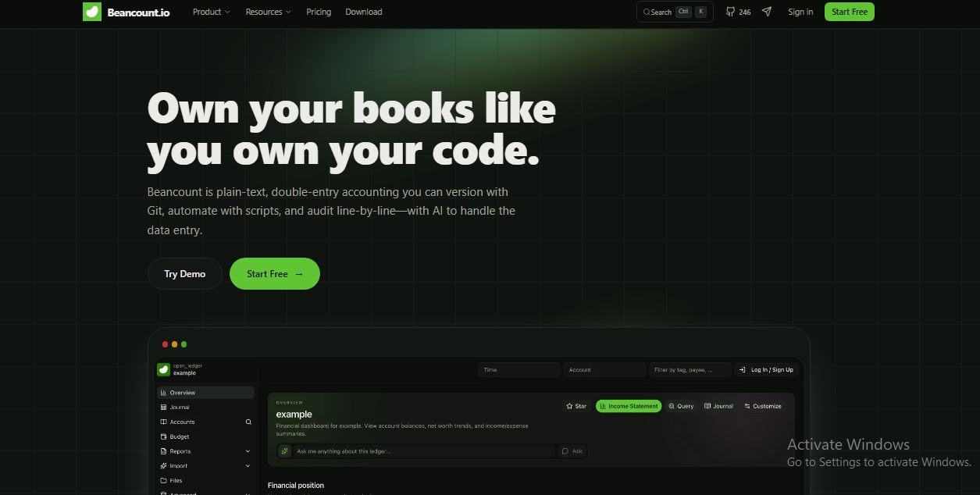980x495 pixels.
Task: Select Files in the demo sidebar
Action: pos(205,481)
